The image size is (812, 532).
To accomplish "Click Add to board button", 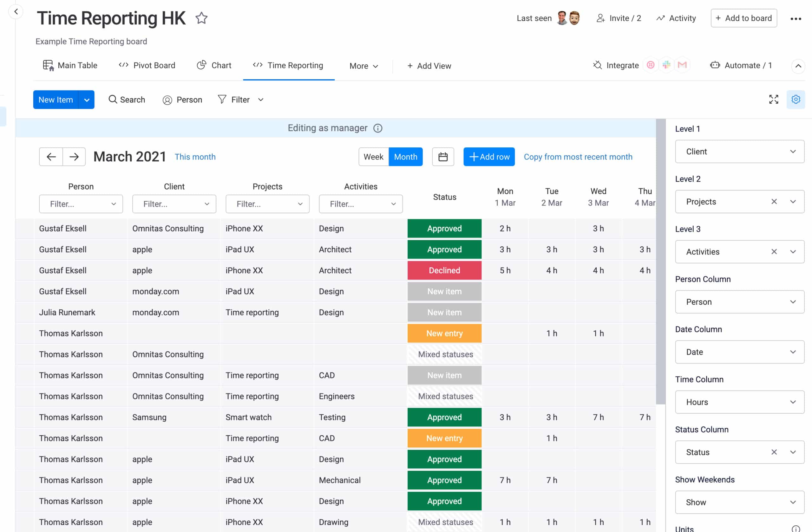I will 744,18.
